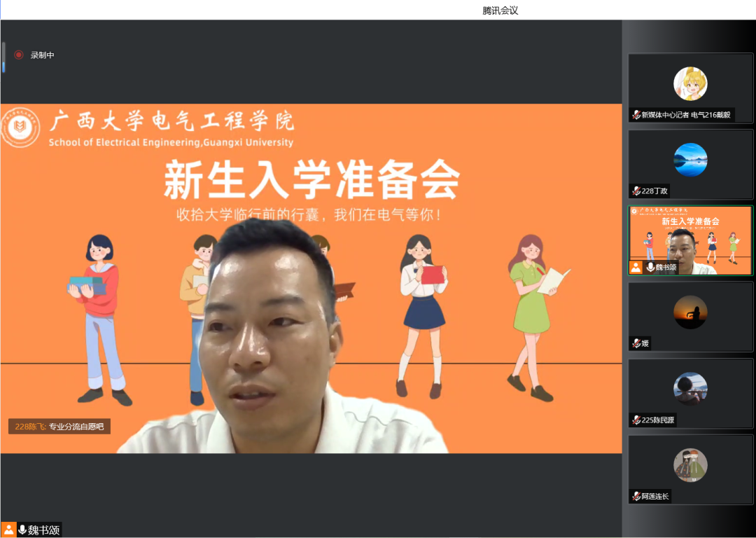Viewport: 756px width, 538px height.
Task: Click muted microphone icon for 阿莲连长
Action: coord(636,497)
